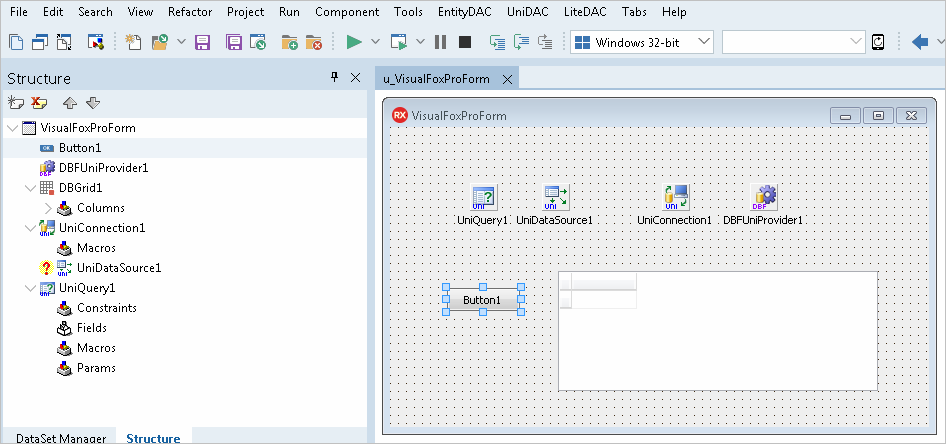
Task: Click the Save All icon
Action: 234,42
